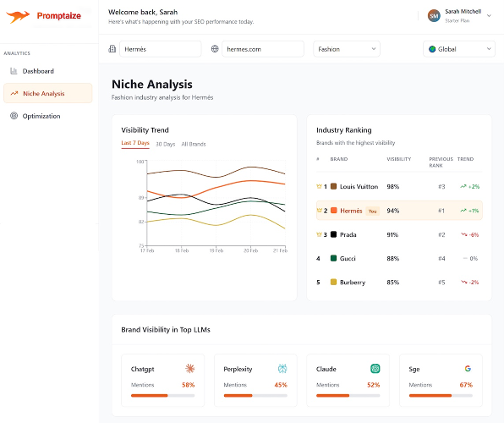Click the hermes.com domain input field

coord(263,49)
